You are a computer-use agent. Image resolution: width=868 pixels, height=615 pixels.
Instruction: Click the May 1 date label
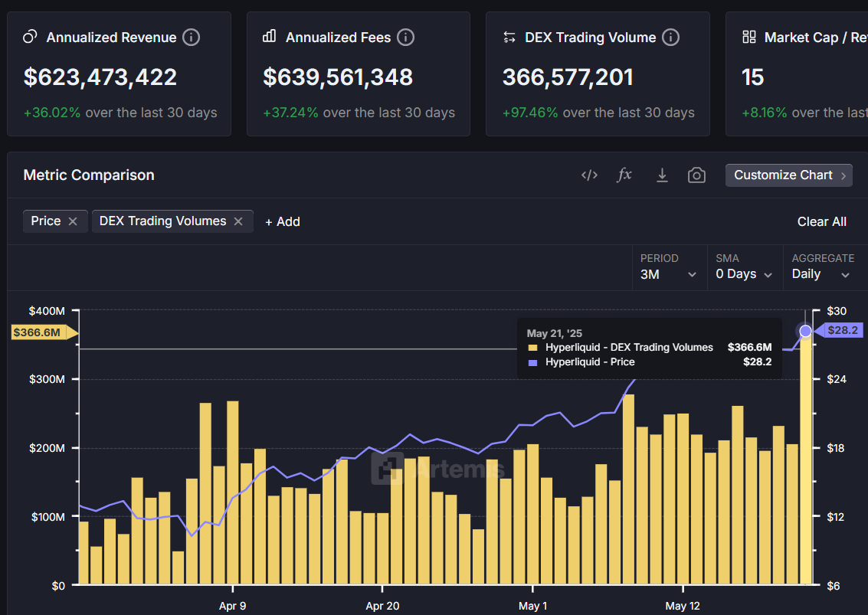click(x=532, y=606)
